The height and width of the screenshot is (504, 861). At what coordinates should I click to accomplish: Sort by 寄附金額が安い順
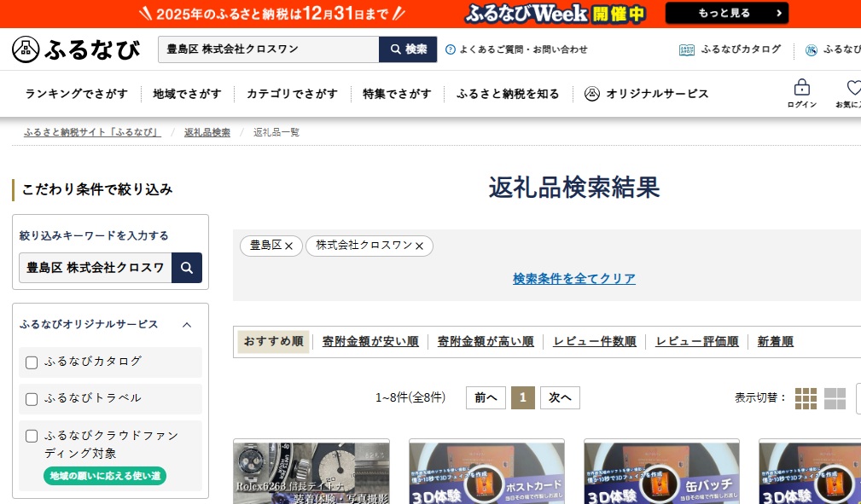[370, 342]
